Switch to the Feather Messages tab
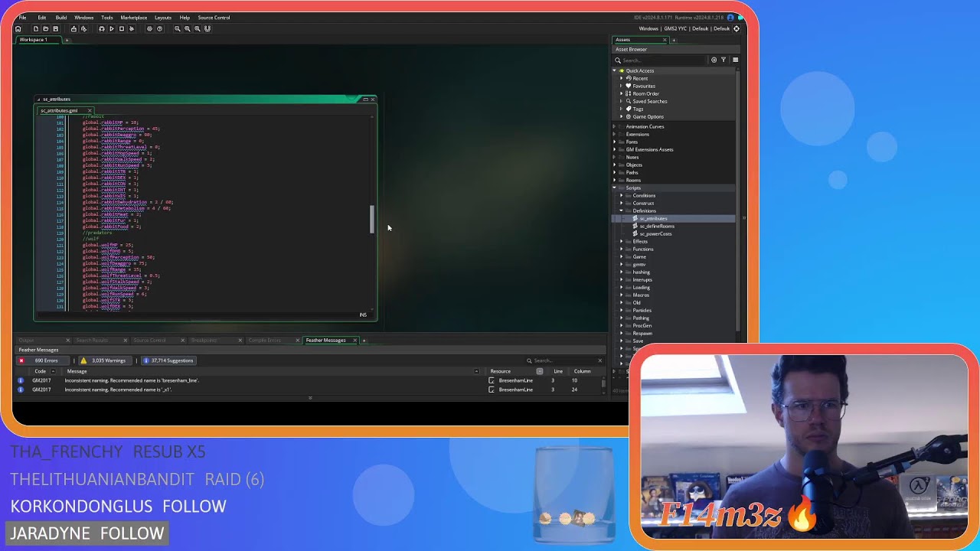Viewport: 980px width, 551px height. (x=325, y=340)
